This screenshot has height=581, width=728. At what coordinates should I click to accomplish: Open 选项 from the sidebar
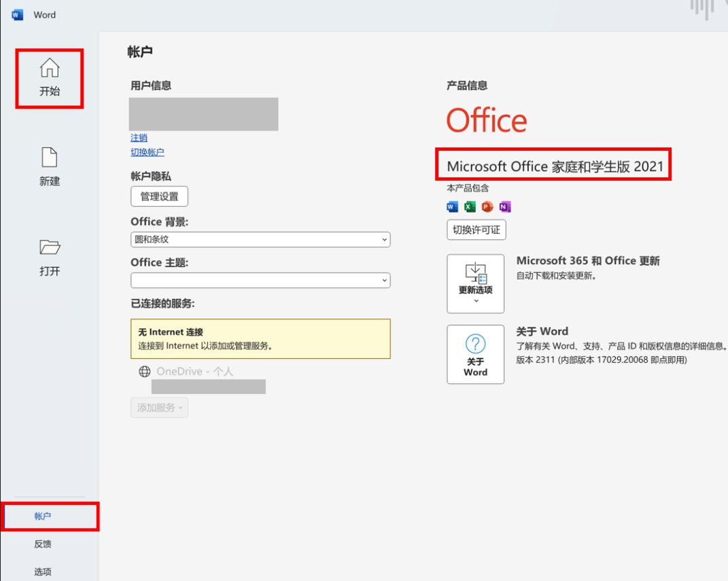tap(43, 571)
